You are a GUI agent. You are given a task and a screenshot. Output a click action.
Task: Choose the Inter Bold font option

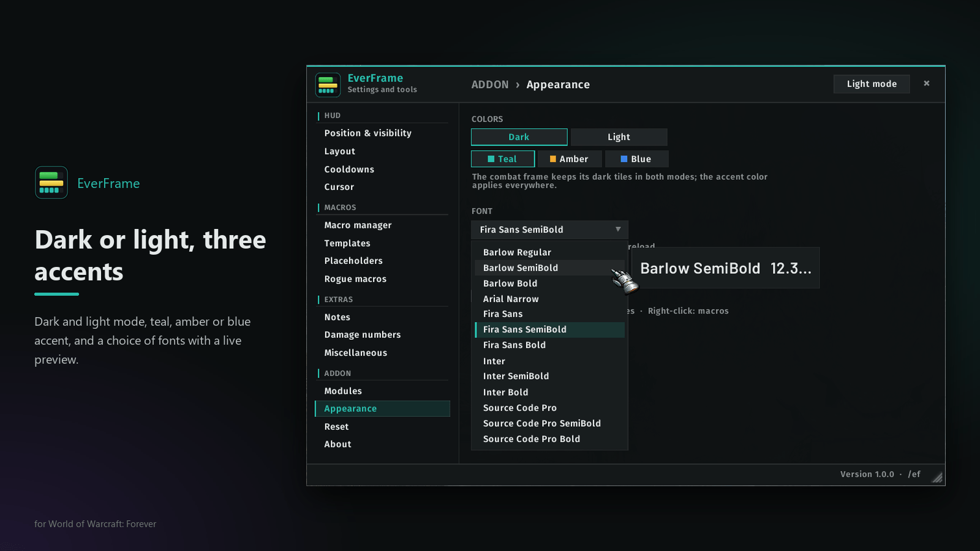tap(549, 392)
